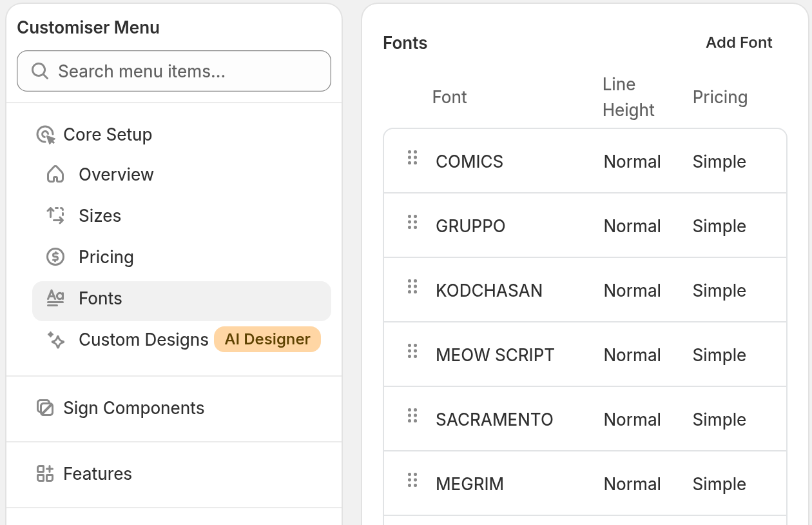
Task: Open the Sizes menu item
Action: [182, 216]
